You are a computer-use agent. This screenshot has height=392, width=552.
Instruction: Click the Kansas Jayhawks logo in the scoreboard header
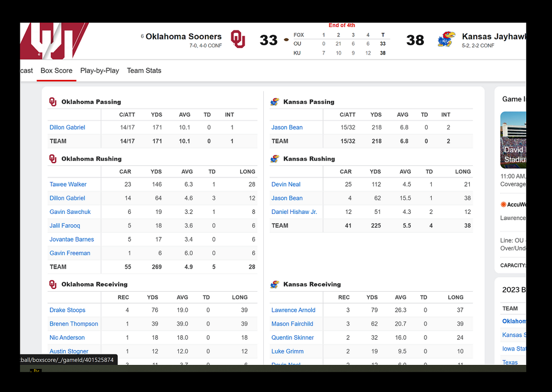point(446,39)
